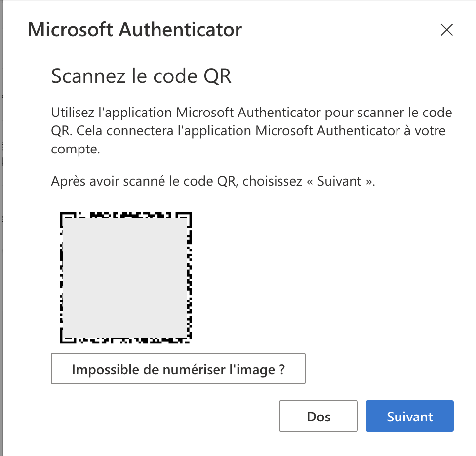Click "Impossible de numériser l'image ?" button
The image size is (476, 456).
point(178,369)
